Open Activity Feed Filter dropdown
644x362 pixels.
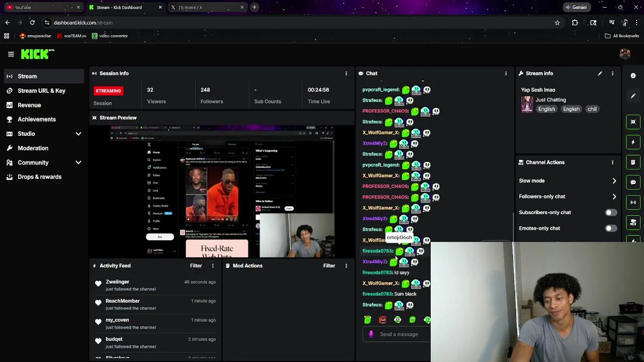pyautogui.click(x=196, y=265)
